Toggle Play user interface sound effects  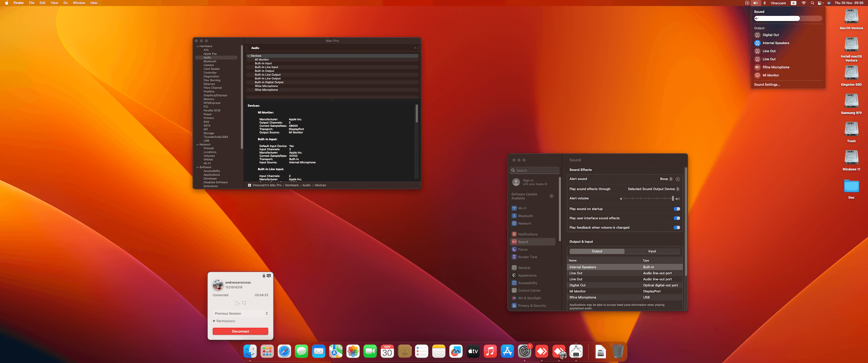click(x=677, y=218)
